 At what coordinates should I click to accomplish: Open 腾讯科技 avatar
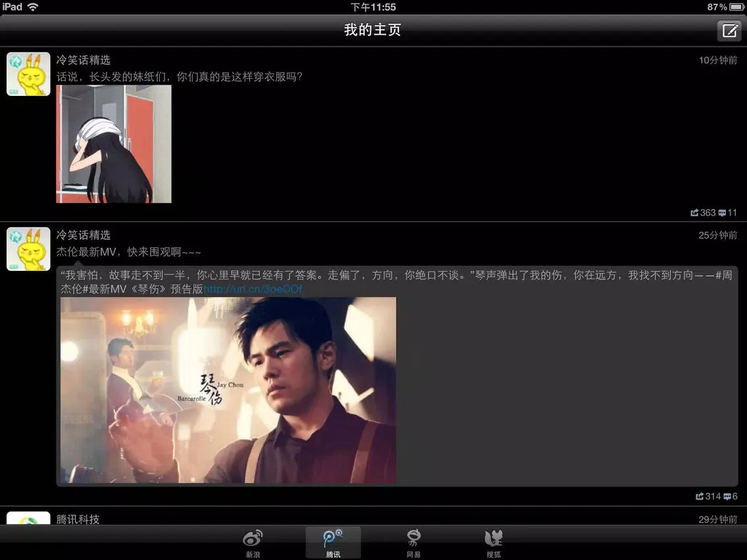point(28,518)
